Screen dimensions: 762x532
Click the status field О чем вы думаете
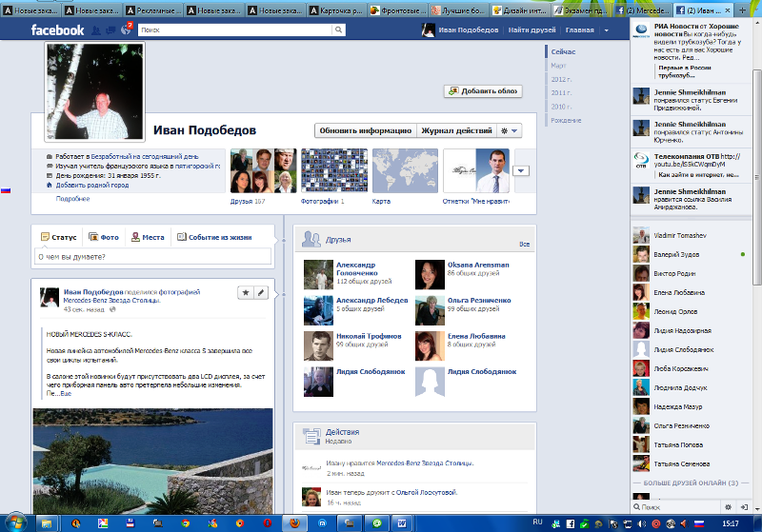pos(152,256)
